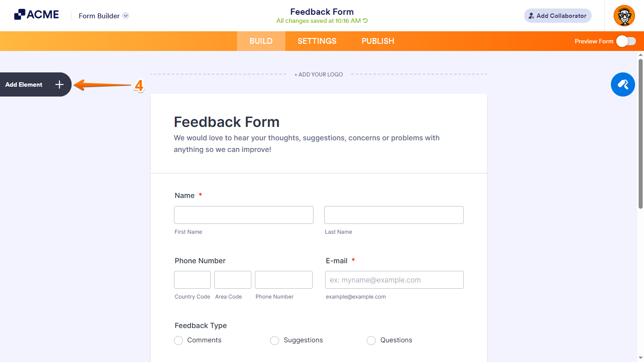
Task: Click the person icon in Add Collaborator
Action: pyautogui.click(x=531, y=16)
